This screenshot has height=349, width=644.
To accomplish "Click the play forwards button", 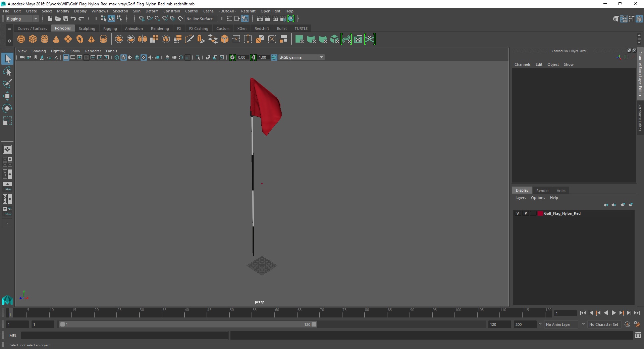I will coord(614,313).
